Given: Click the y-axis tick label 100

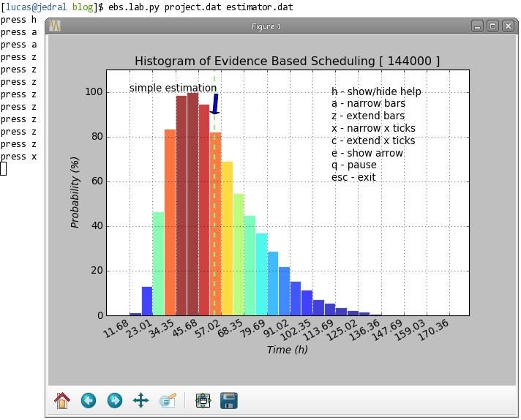Looking at the screenshot, I should tap(94, 92).
